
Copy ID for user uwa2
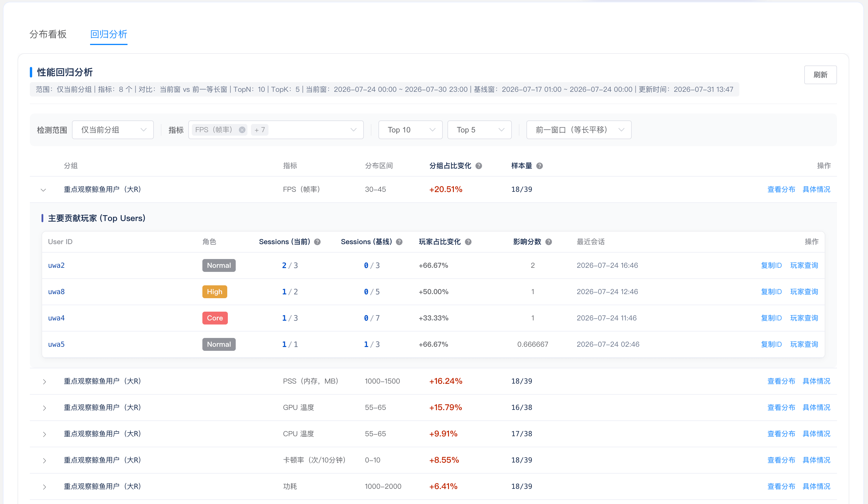[771, 265]
